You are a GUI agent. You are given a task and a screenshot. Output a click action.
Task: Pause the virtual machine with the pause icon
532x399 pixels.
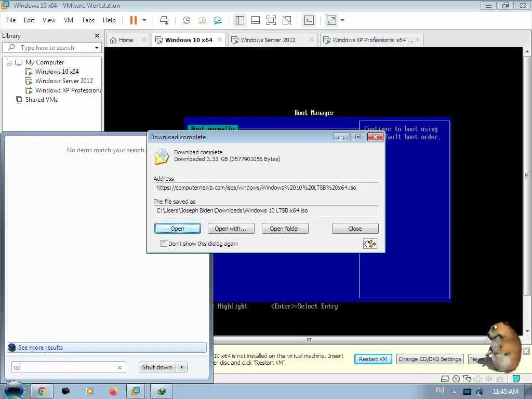[134, 20]
